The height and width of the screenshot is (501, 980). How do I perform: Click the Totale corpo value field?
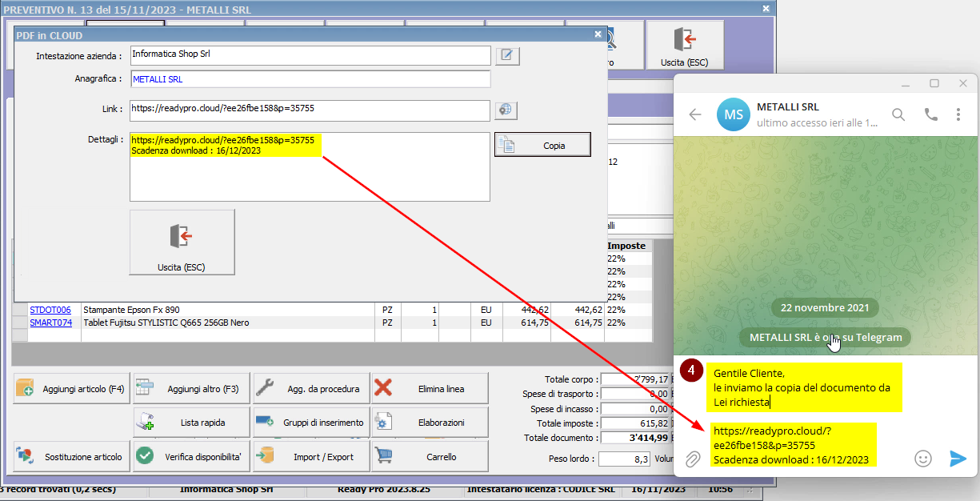(x=635, y=379)
